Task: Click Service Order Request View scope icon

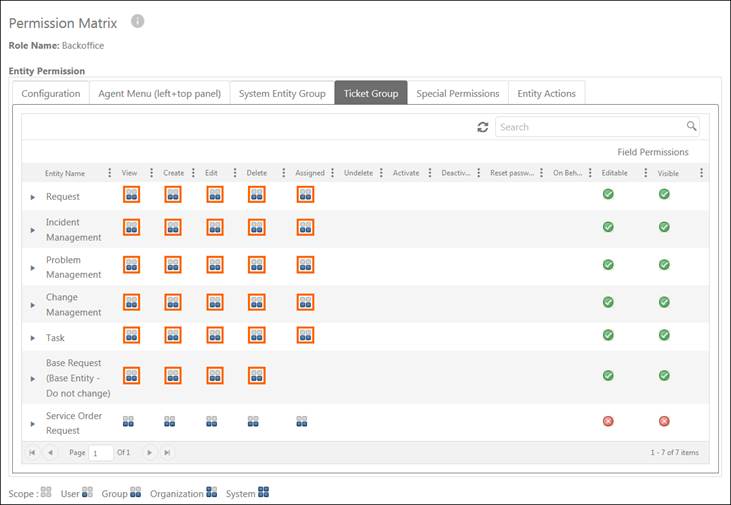Action: (128, 422)
